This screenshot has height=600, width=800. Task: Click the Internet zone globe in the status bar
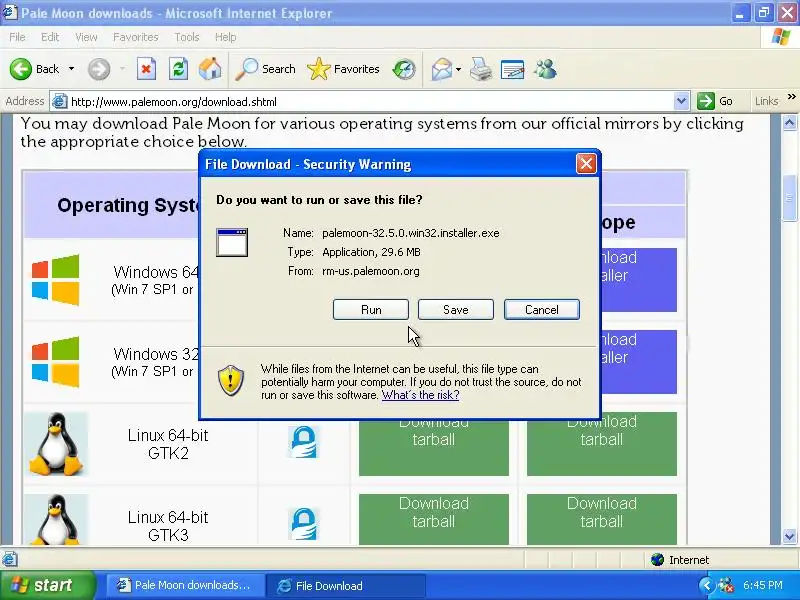[657, 560]
